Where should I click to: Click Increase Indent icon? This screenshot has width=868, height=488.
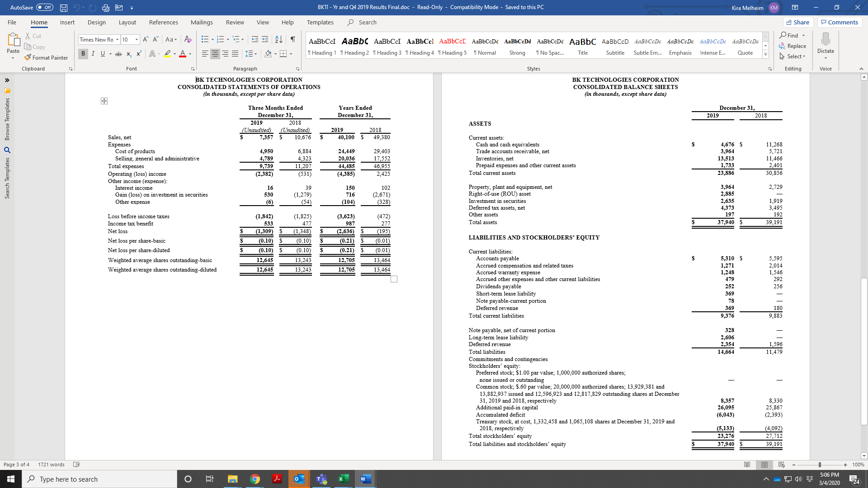pos(265,39)
